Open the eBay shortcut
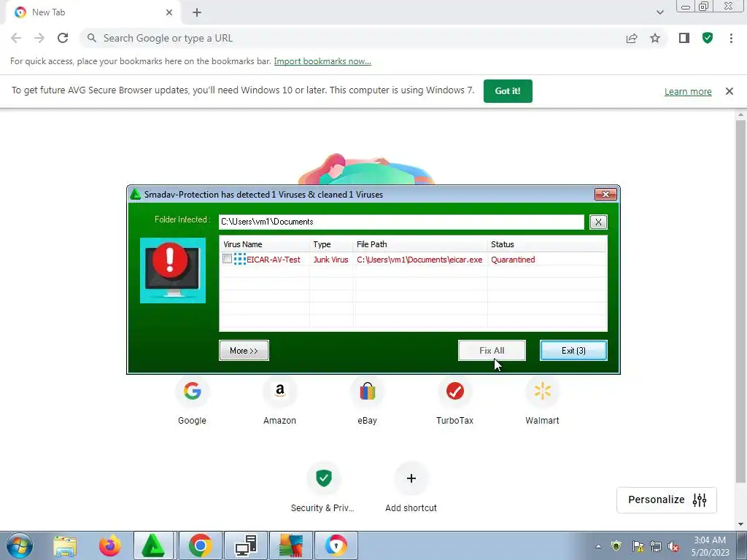This screenshot has width=747, height=560. click(368, 400)
